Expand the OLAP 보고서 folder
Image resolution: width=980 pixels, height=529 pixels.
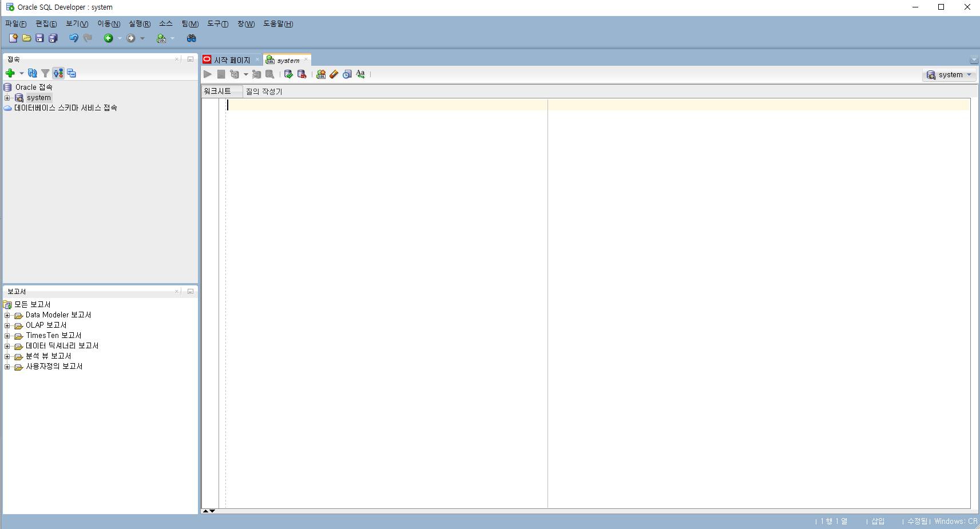tap(7, 325)
